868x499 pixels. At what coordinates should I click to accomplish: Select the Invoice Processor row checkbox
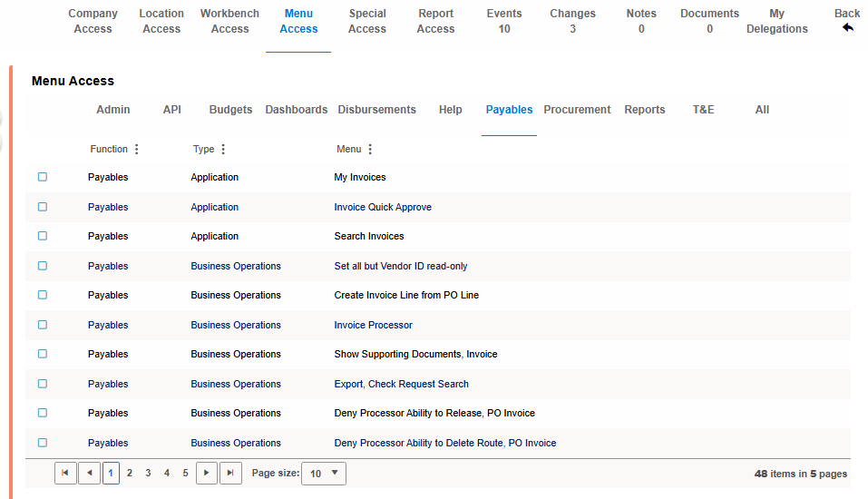43,325
